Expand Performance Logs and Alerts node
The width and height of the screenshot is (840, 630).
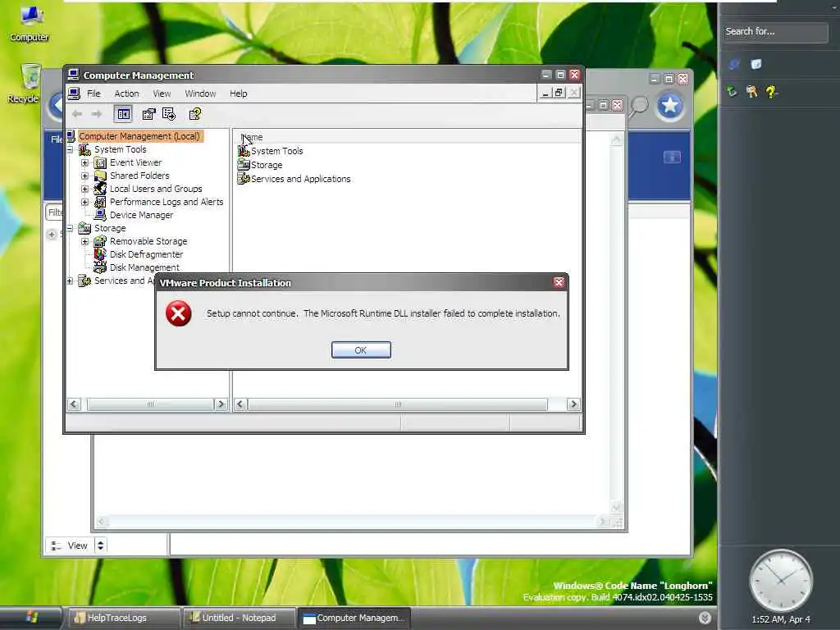pyautogui.click(x=84, y=202)
